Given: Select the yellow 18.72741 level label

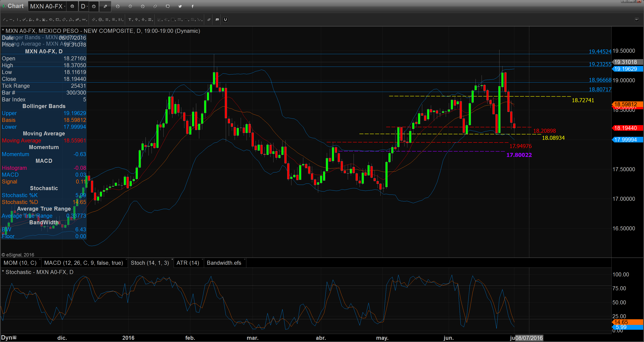Looking at the screenshot, I should 583,100.
